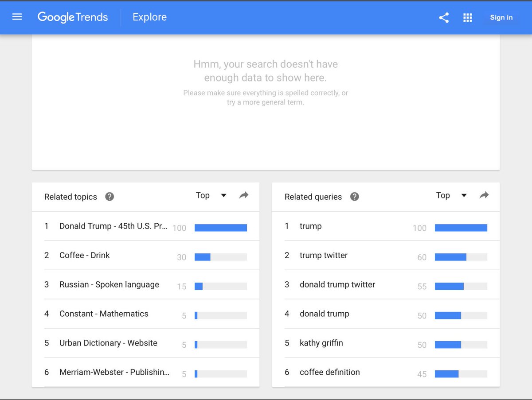The height and width of the screenshot is (400, 532).
Task: Click the Sign in button
Action: [x=501, y=18]
